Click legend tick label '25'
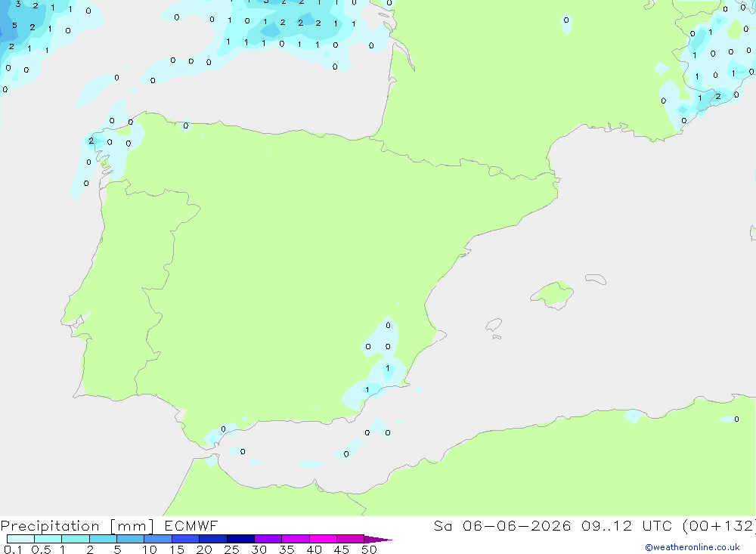The width and height of the screenshot is (756, 554). coord(232,549)
